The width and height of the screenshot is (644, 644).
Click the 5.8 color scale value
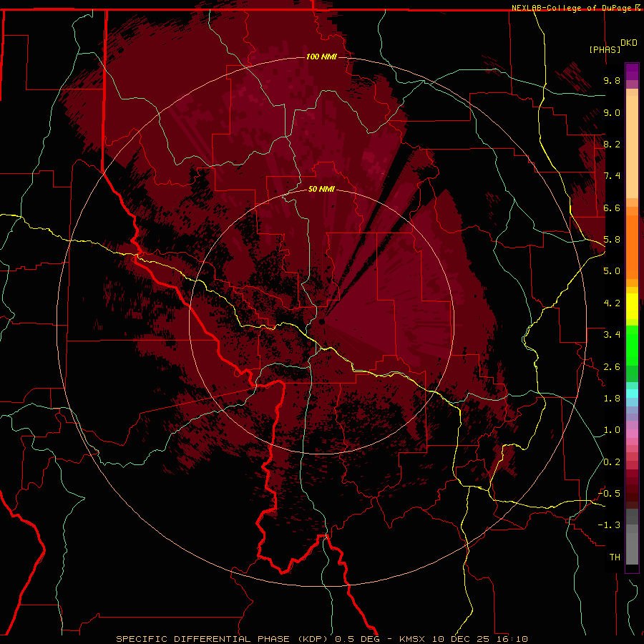(x=612, y=240)
